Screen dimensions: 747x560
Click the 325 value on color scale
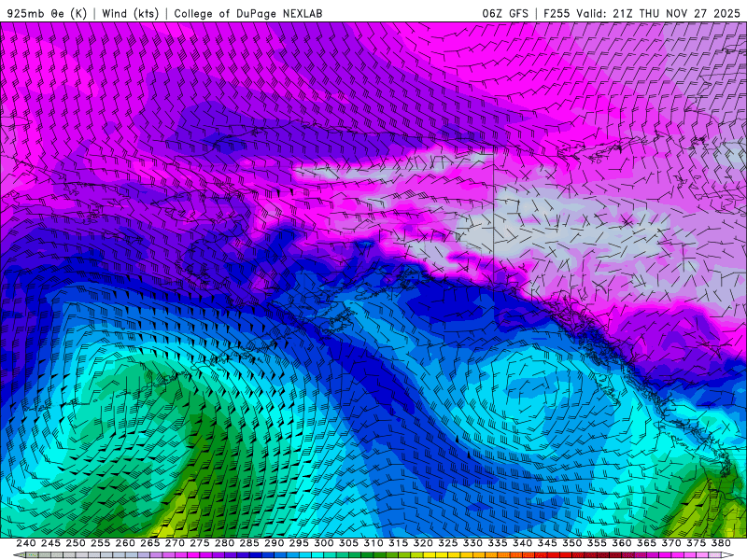448,543
